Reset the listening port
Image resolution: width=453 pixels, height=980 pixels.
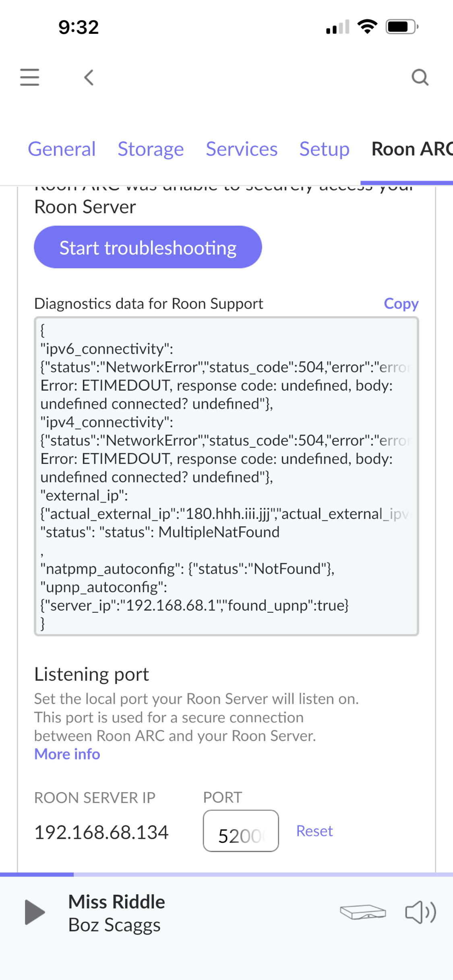(x=314, y=831)
